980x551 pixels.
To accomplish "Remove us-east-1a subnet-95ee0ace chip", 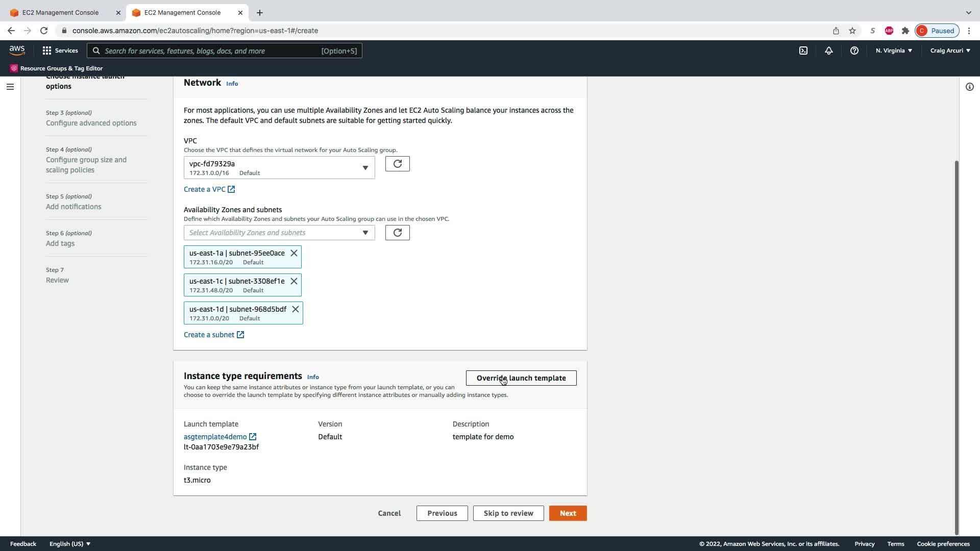I will point(294,253).
